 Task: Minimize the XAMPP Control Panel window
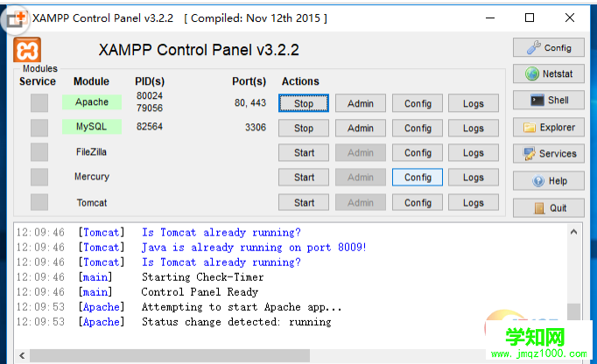coord(490,17)
